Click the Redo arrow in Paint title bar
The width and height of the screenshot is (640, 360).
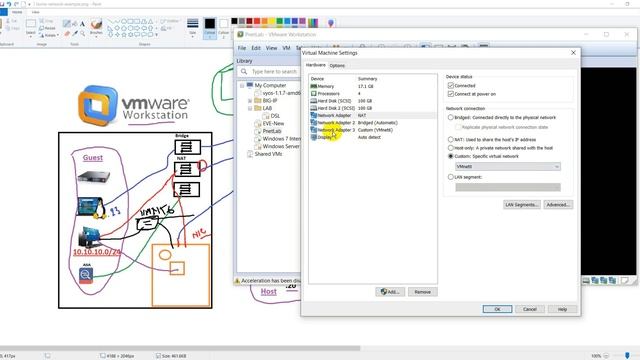pos(16,4)
